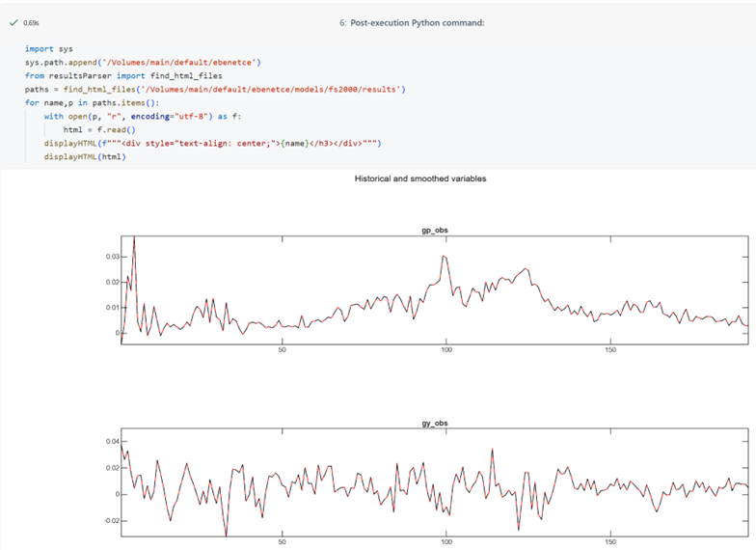Click the 0.01 y-axis label on gp_obs

click(x=112, y=307)
